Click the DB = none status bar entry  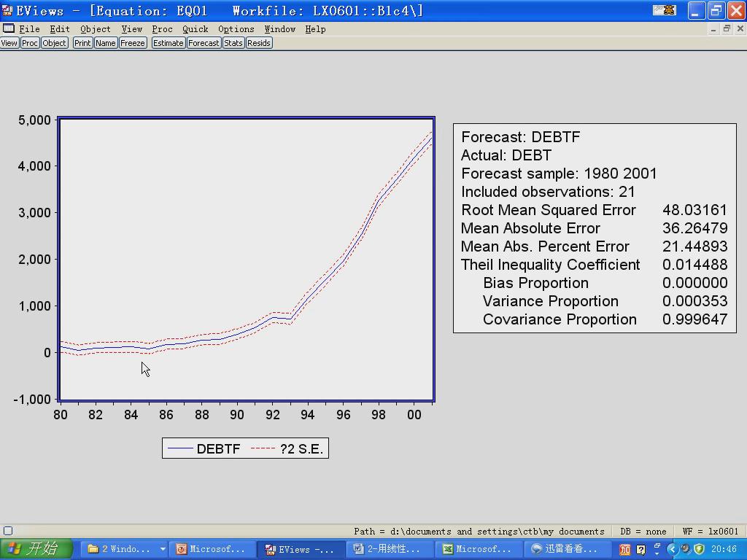[643, 531]
